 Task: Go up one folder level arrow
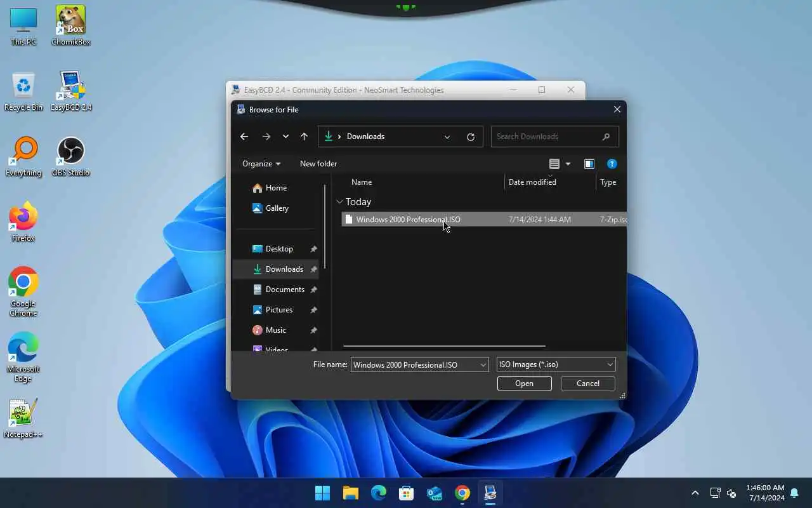coord(304,137)
